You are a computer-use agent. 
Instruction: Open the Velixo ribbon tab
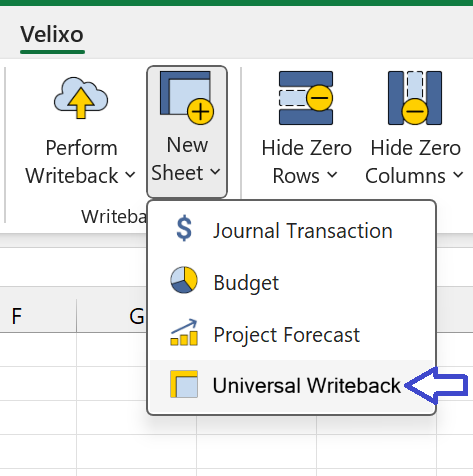click(x=52, y=34)
